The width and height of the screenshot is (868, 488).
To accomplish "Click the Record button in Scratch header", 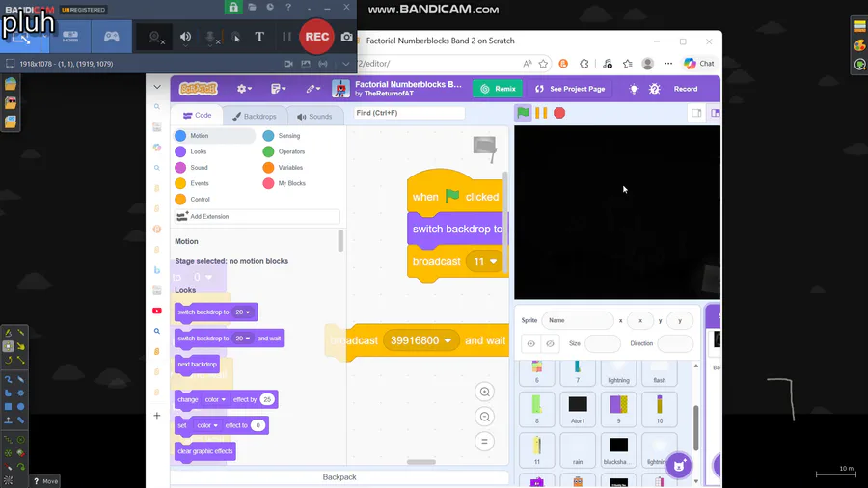I will click(x=686, y=89).
